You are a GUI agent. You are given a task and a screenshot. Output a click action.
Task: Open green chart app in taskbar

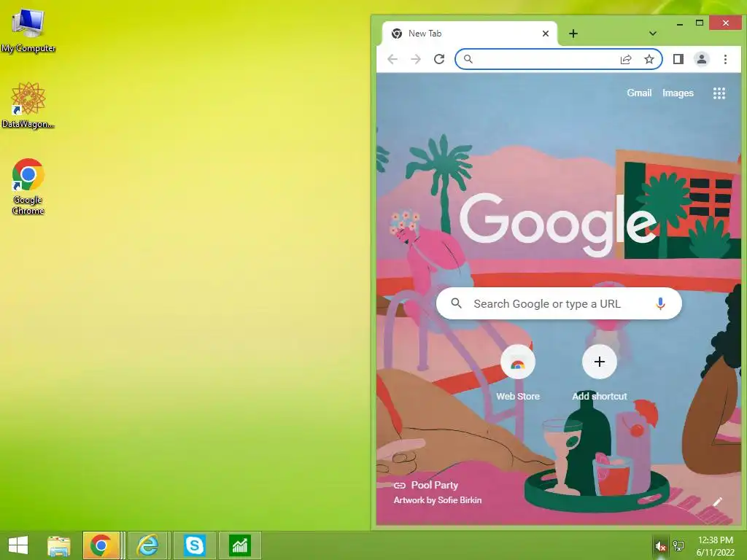[239, 545]
